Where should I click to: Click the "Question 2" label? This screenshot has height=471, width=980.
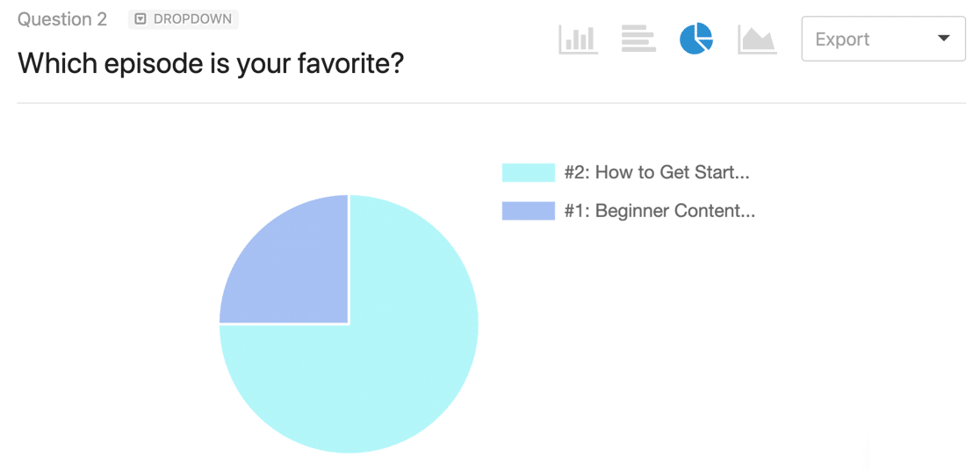click(62, 19)
